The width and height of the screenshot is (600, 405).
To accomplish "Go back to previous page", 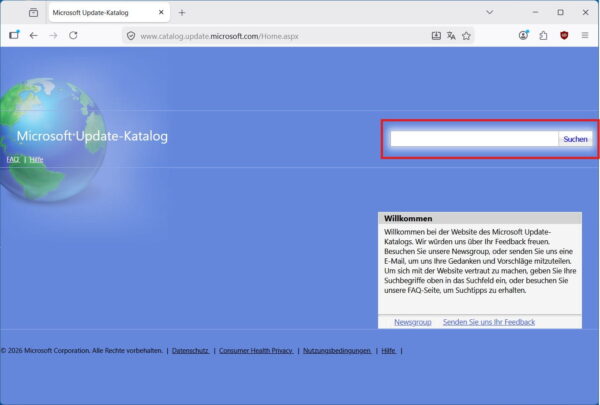I will [34, 36].
